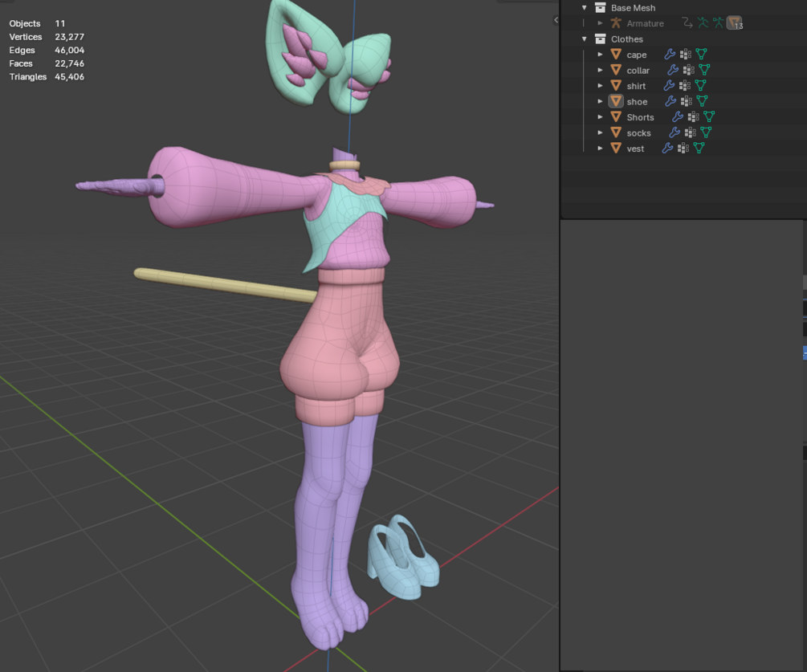Select the collar name in outliner

click(x=638, y=71)
